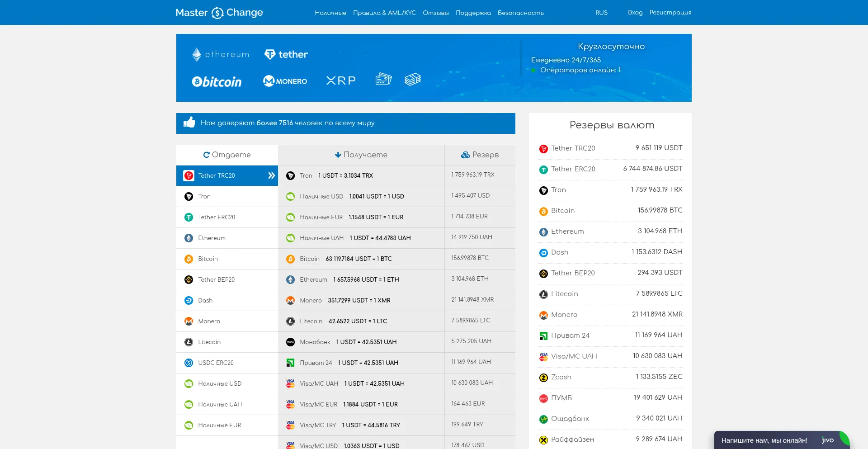
Task: Click the Tether ERC20 reserve row label
Action: click(573, 169)
